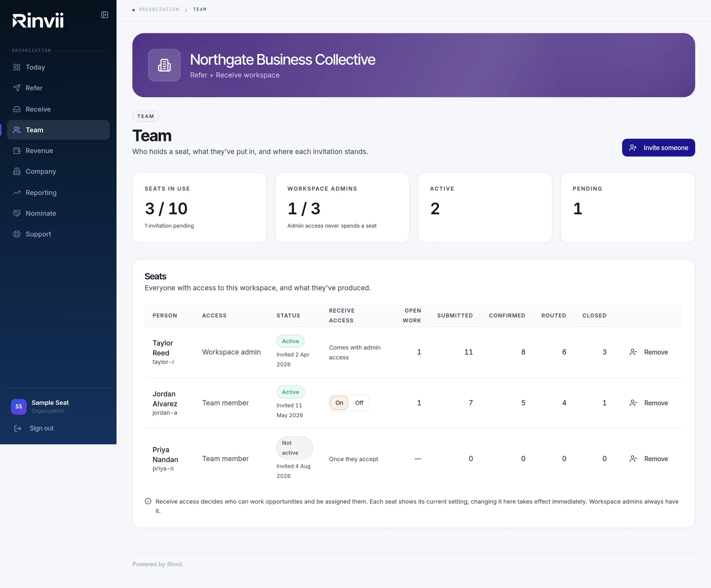Click the Revenue wallet icon

pyautogui.click(x=17, y=151)
